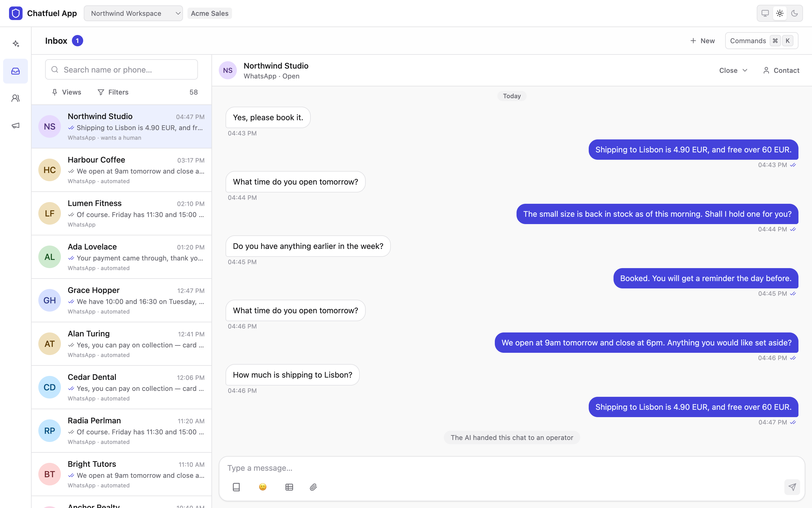This screenshot has height=508, width=812.
Task: Open the emoji picker
Action: (x=263, y=487)
